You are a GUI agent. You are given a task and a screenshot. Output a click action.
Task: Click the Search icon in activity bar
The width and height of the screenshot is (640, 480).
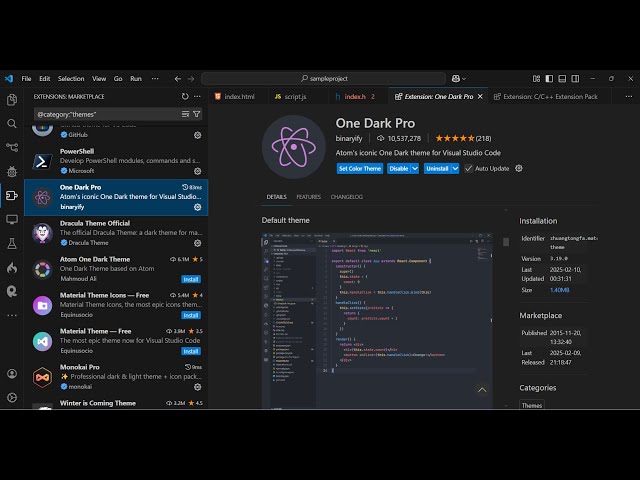coord(12,124)
